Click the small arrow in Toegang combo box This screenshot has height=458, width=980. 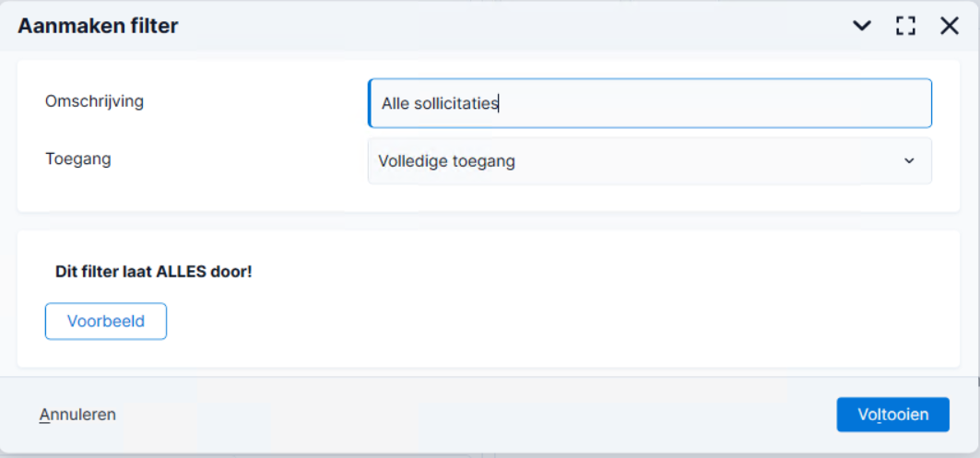point(909,161)
